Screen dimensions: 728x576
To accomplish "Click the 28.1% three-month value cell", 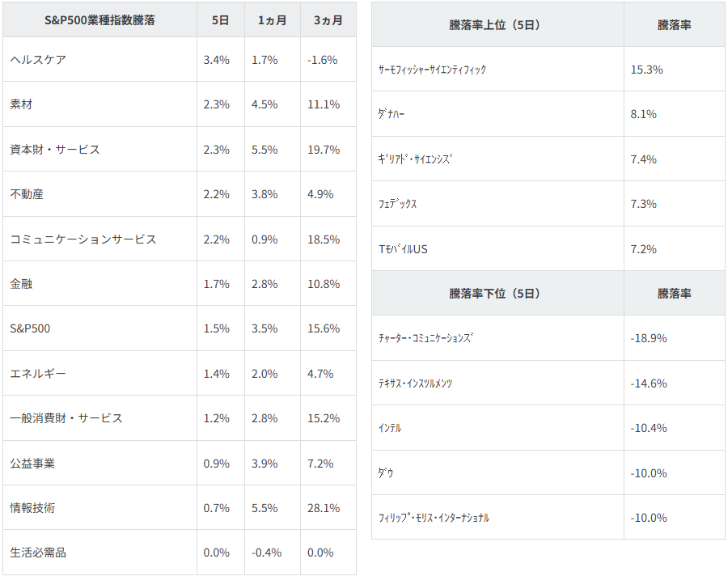I will pos(324,508).
